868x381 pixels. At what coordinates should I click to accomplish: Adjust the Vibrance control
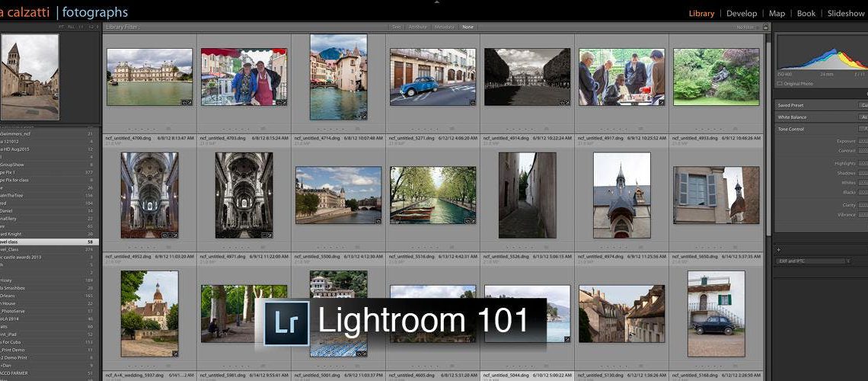coord(863,214)
